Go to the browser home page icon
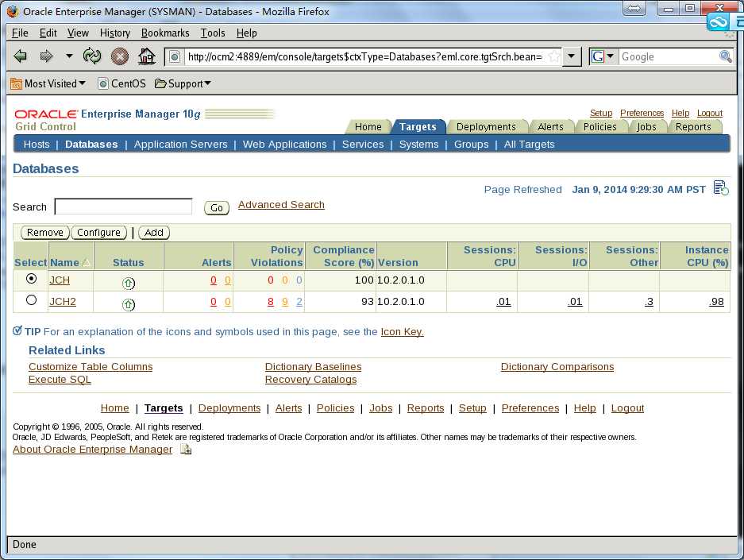Viewport: 744px width, 560px height. pyautogui.click(x=147, y=56)
